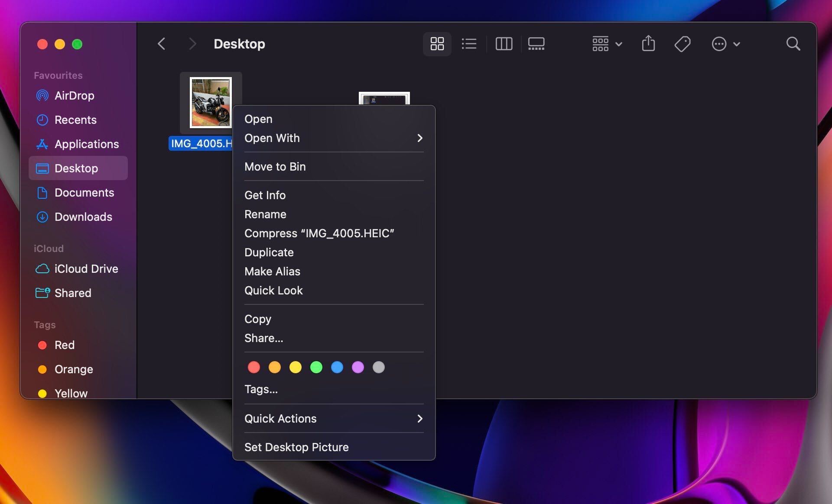This screenshot has height=504, width=832.
Task: Select the Yellow tag in sidebar
Action: tap(78, 393)
